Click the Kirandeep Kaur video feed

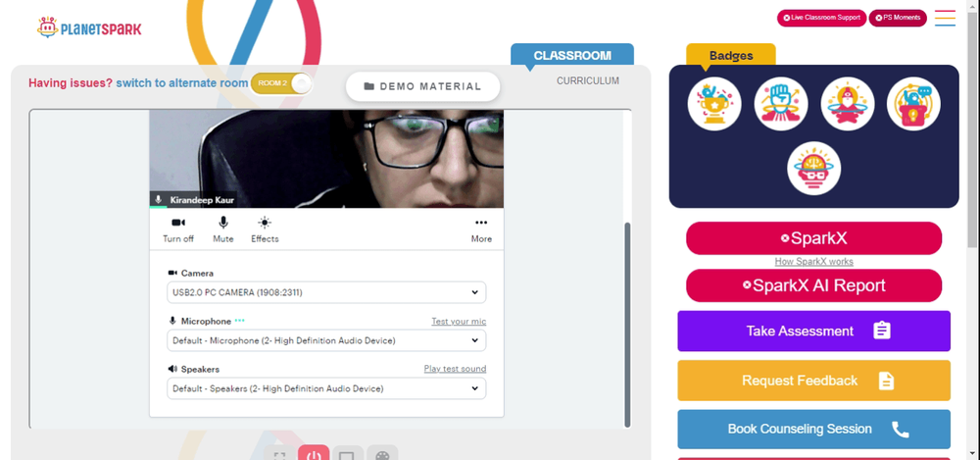pyautogui.click(x=326, y=158)
